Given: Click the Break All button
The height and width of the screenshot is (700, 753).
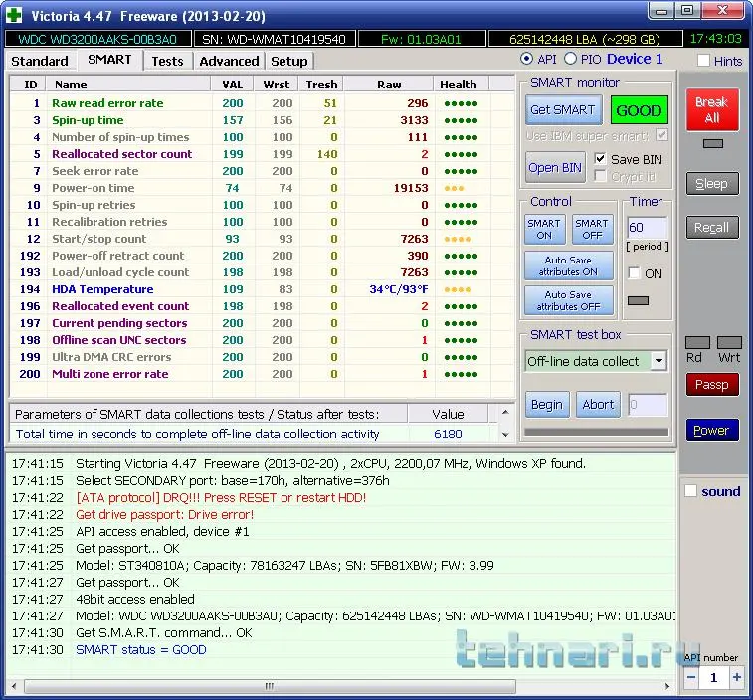Looking at the screenshot, I should tap(712, 110).
